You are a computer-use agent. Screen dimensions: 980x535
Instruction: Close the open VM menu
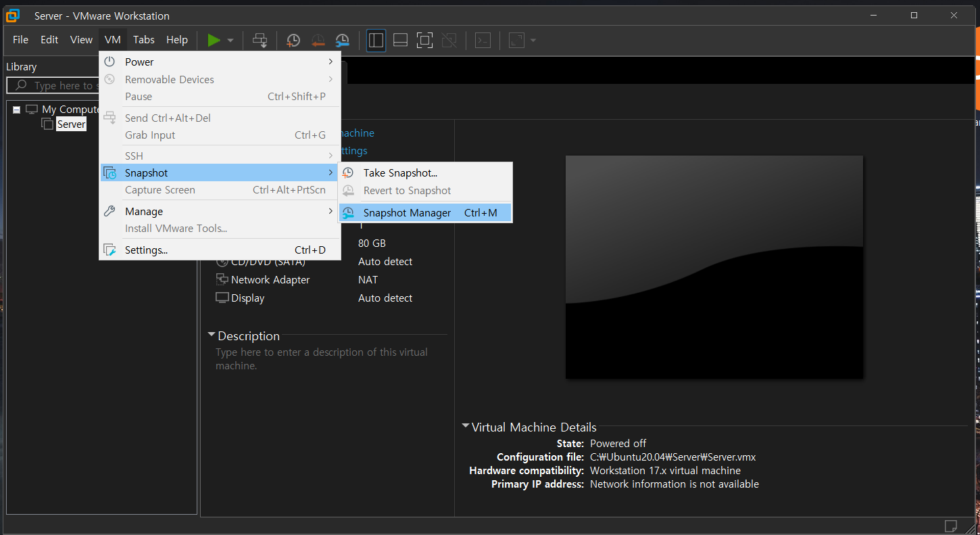pos(113,40)
